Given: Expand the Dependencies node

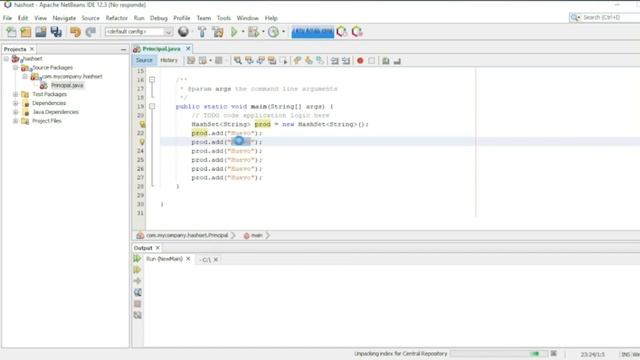Looking at the screenshot, I should point(16,103).
